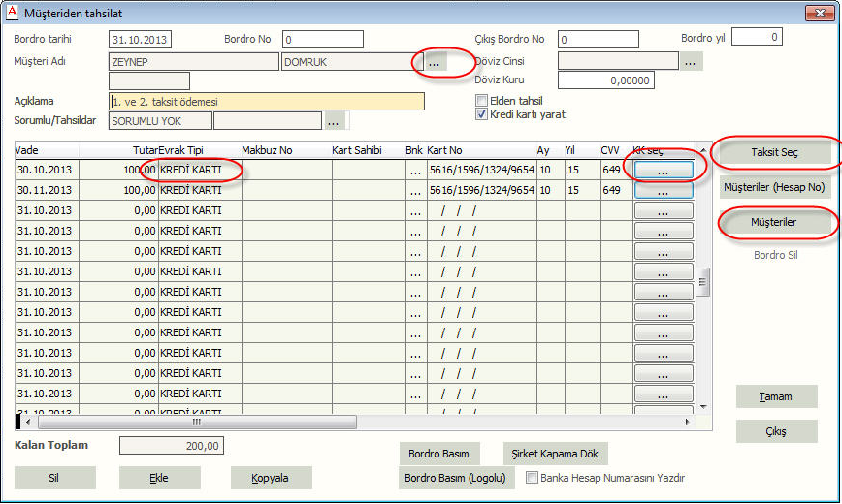Click the Açıklama text field

(x=267, y=102)
